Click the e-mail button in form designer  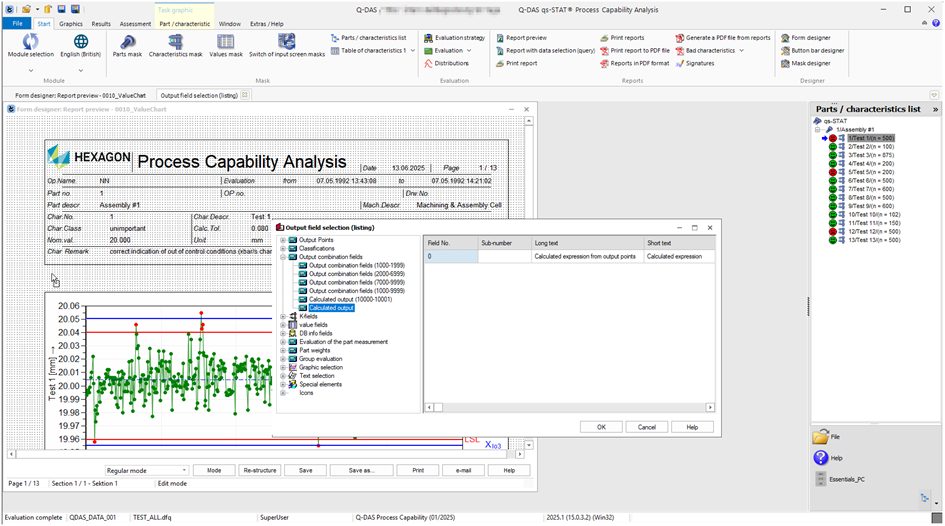pos(463,471)
